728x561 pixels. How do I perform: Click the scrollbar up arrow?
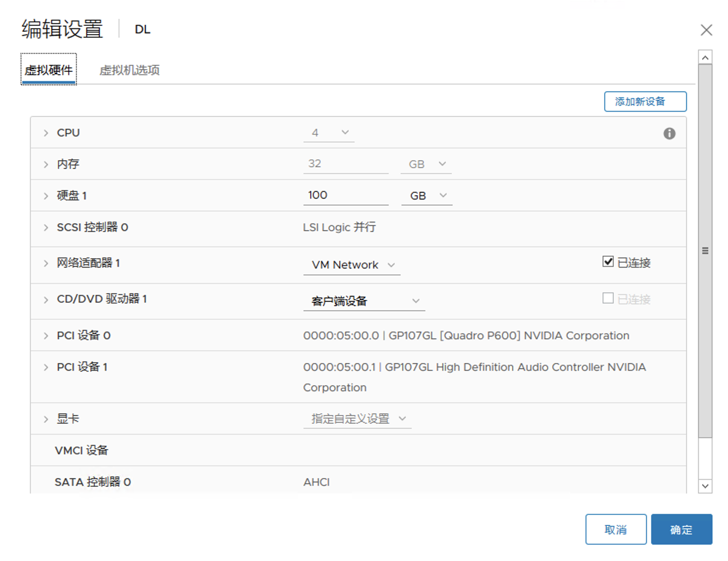click(705, 58)
